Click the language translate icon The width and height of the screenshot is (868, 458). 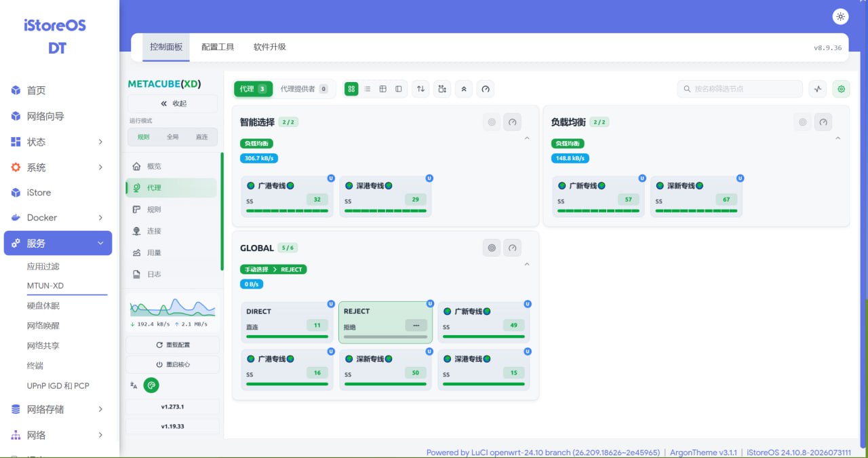[134, 385]
